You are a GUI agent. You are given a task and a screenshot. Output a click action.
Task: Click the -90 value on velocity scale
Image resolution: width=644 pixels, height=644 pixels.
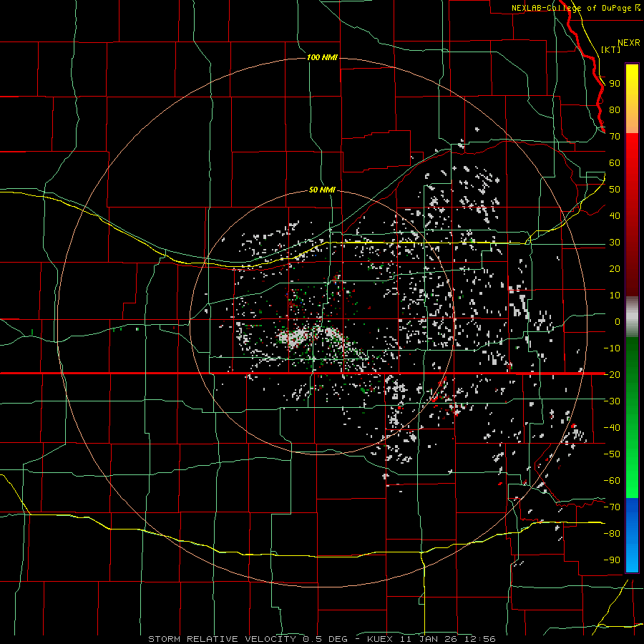point(612,560)
